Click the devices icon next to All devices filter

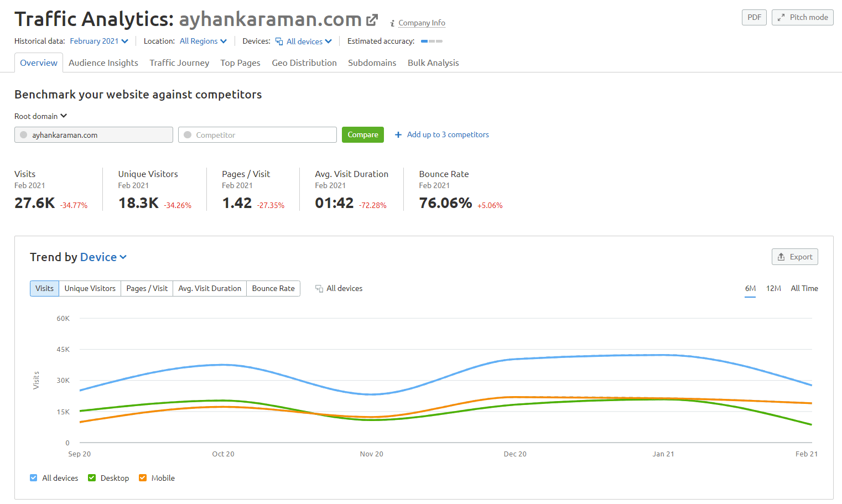click(279, 41)
